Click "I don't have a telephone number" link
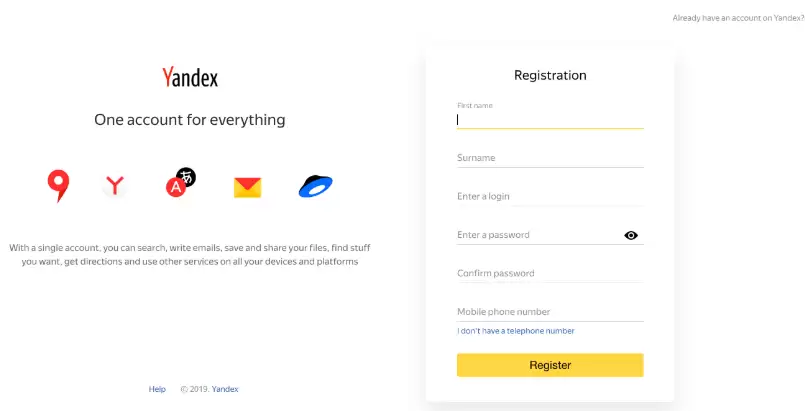807x411 pixels. coord(516,331)
